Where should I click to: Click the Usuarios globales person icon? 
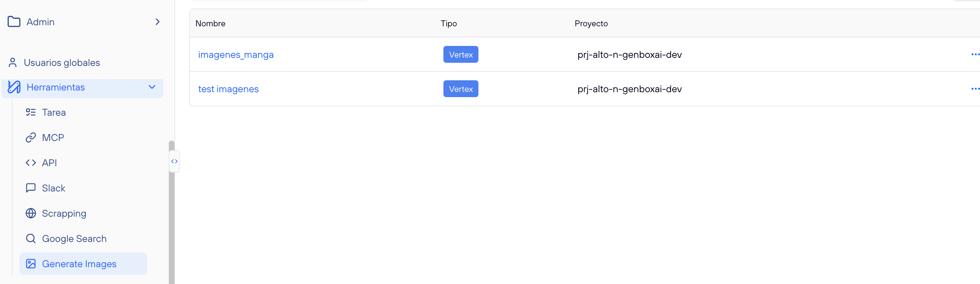13,62
